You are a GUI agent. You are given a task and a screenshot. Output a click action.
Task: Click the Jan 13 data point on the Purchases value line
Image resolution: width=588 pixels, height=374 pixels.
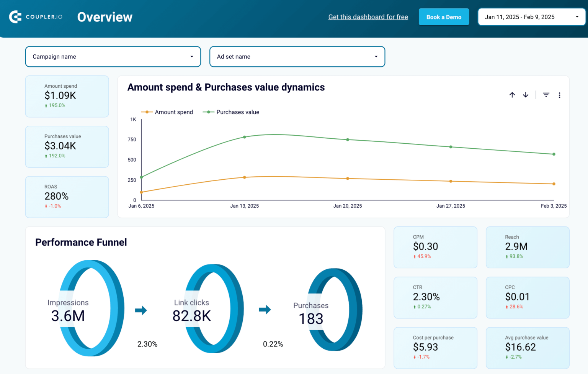[x=244, y=137]
